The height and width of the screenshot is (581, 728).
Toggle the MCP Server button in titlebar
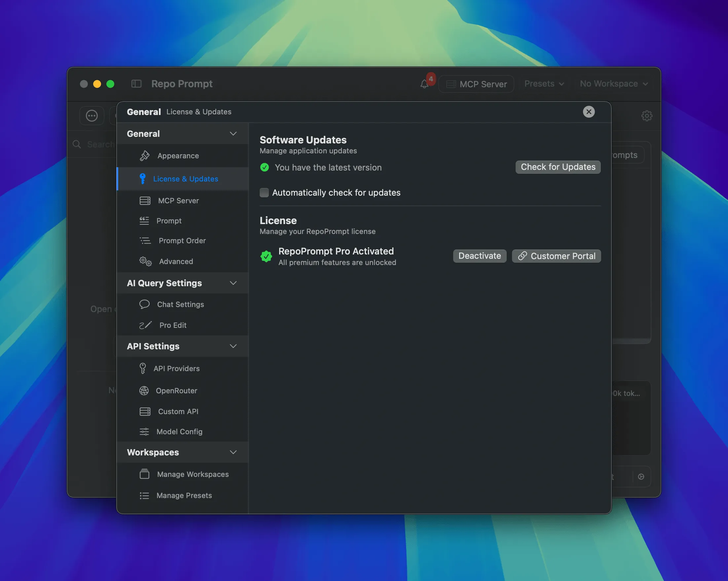click(476, 84)
